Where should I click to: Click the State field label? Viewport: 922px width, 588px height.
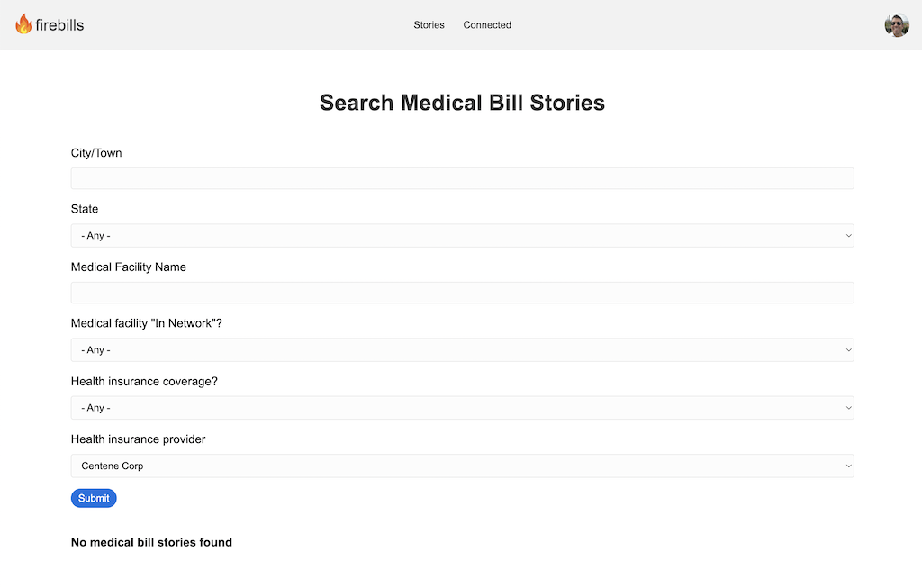coord(85,209)
